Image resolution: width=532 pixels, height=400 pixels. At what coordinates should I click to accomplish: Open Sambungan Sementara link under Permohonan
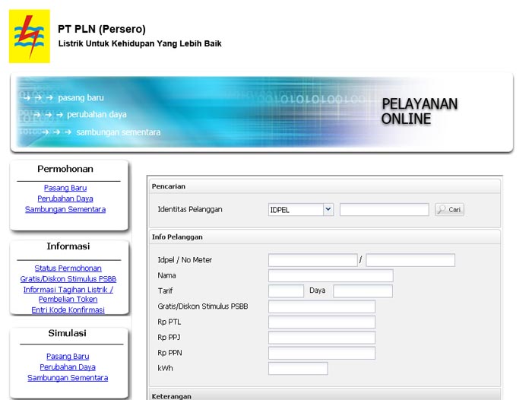click(x=65, y=209)
